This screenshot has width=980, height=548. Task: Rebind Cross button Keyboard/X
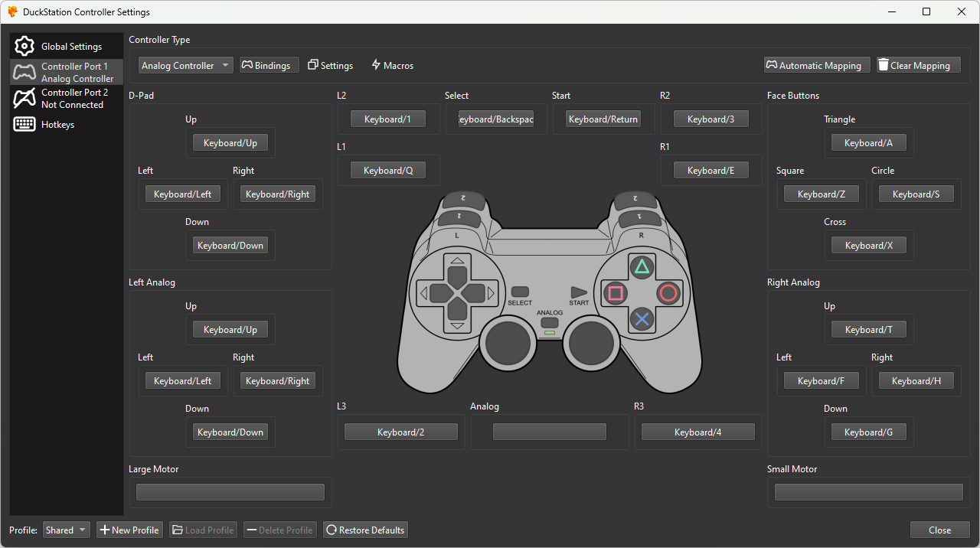pos(869,246)
